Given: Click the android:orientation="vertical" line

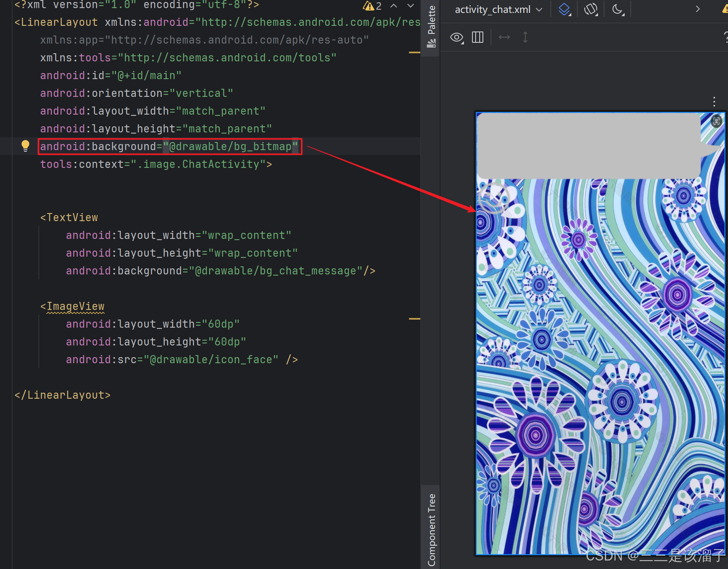Looking at the screenshot, I should (136, 93).
